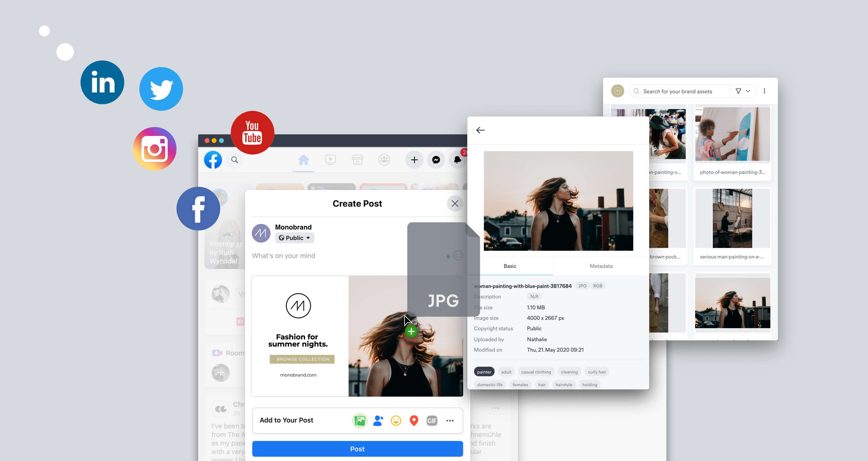
Task: Click the GIF icon in Add to Your Post
Action: tap(432, 420)
